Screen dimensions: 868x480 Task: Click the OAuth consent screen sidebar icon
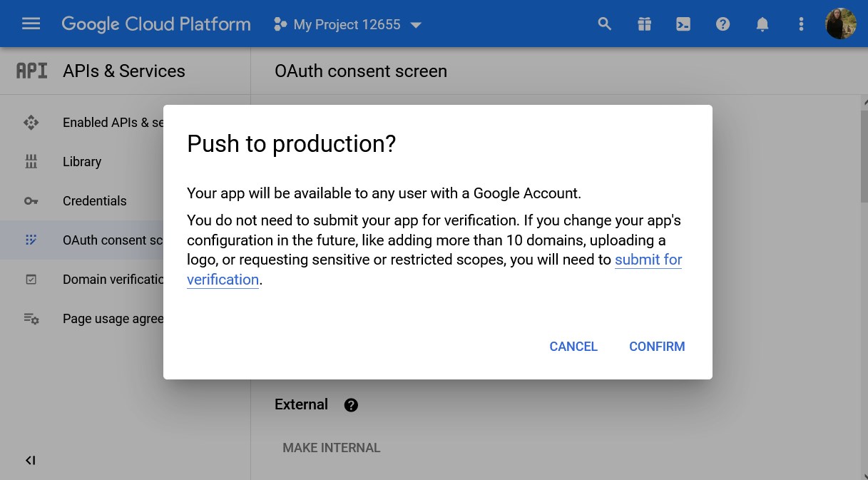pyautogui.click(x=31, y=240)
